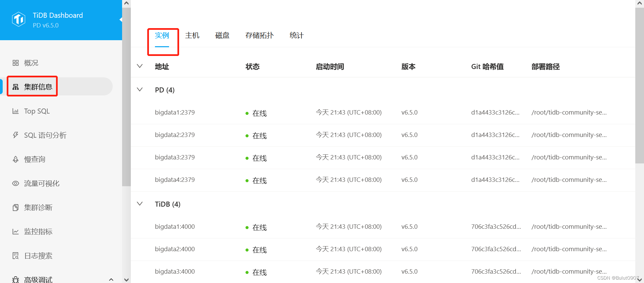This screenshot has height=283, width=644.
Task: Click address bigdata3:4000
Action: coord(175,272)
